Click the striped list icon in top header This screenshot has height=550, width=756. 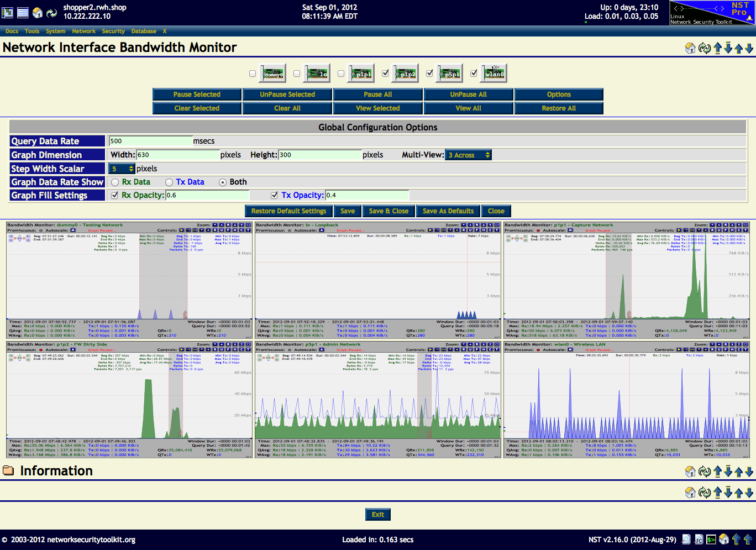23,12
